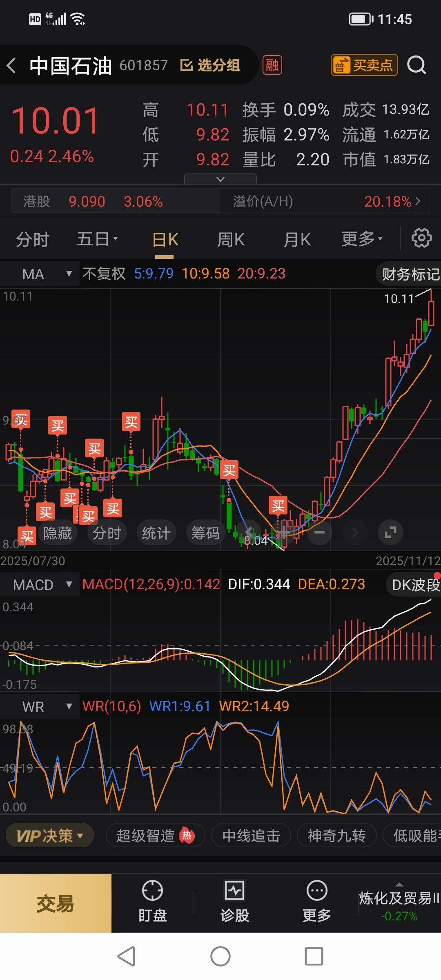Open the 诊股 stock diagnosis icon
441x980 pixels.
[x=235, y=902]
